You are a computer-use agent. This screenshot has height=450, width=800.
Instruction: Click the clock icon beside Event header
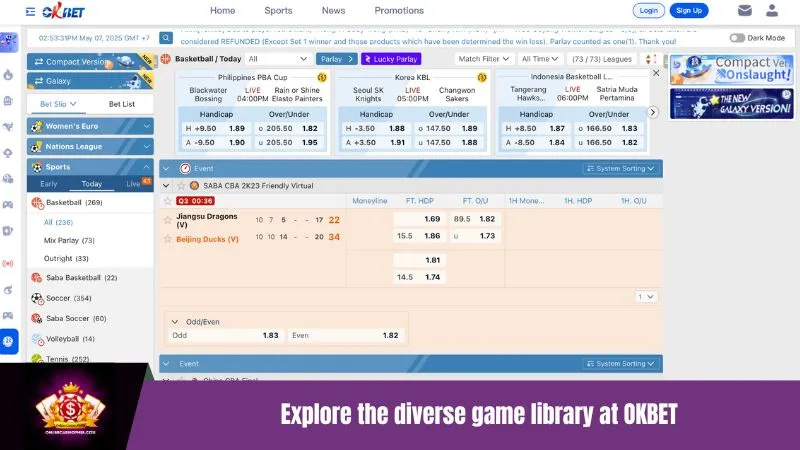pos(185,168)
